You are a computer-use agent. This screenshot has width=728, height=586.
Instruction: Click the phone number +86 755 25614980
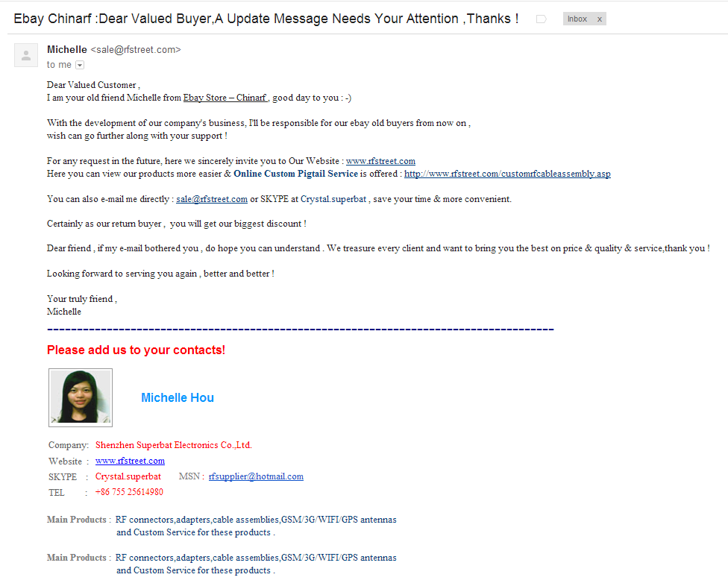(x=129, y=492)
